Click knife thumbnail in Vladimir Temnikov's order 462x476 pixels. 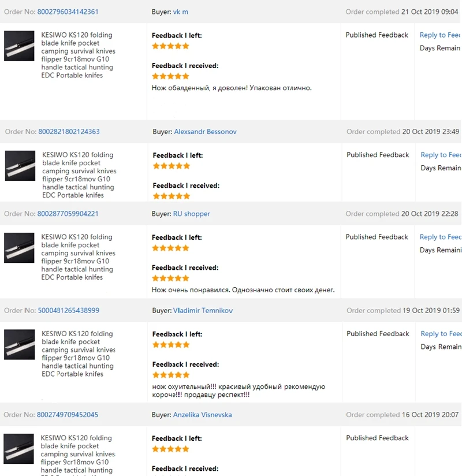pos(20,344)
